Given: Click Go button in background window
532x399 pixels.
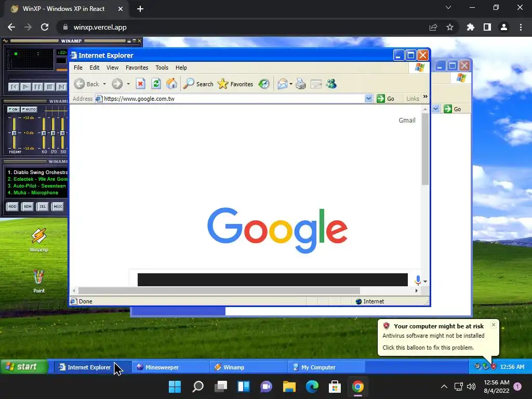Looking at the screenshot, I should click(453, 109).
